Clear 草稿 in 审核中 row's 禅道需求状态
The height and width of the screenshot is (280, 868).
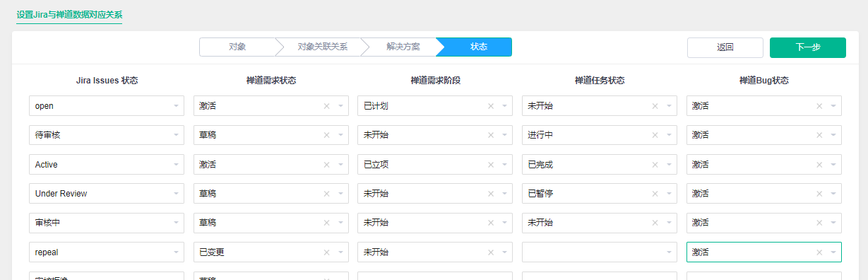tap(326, 223)
